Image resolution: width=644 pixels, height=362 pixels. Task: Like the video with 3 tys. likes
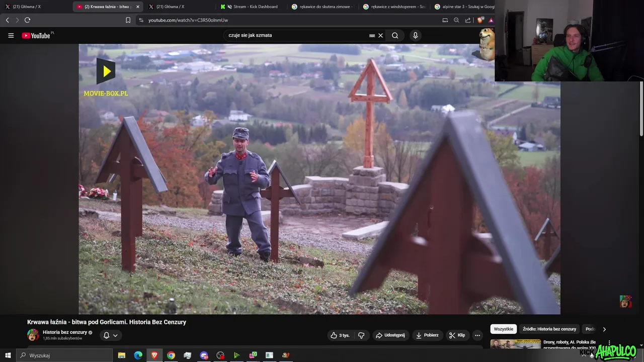[340, 335]
